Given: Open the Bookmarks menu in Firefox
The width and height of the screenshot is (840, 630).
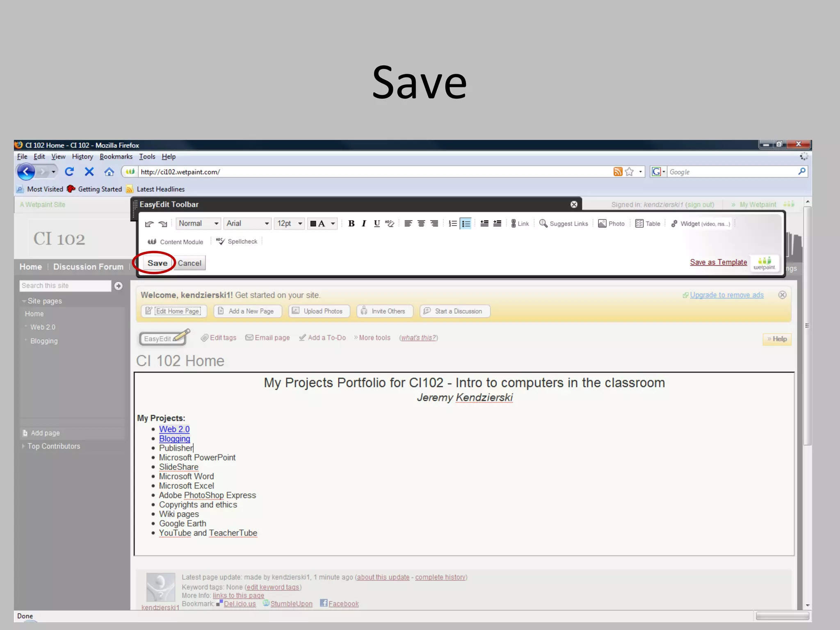Looking at the screenshot, I should coord(116,157).
